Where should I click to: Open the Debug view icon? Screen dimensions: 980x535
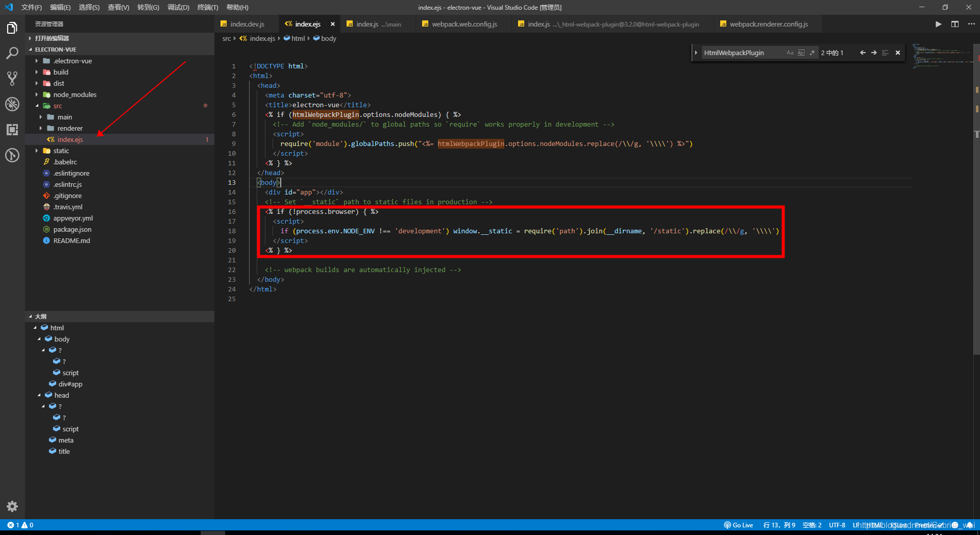click(12, 104)
